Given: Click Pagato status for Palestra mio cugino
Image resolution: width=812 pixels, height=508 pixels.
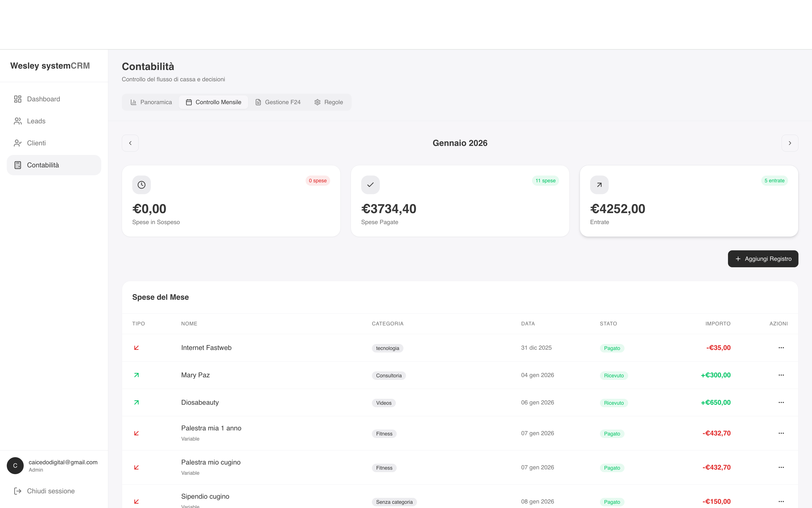Looking at the screenshot, I should pyautogui.click(x=612, y=468).
